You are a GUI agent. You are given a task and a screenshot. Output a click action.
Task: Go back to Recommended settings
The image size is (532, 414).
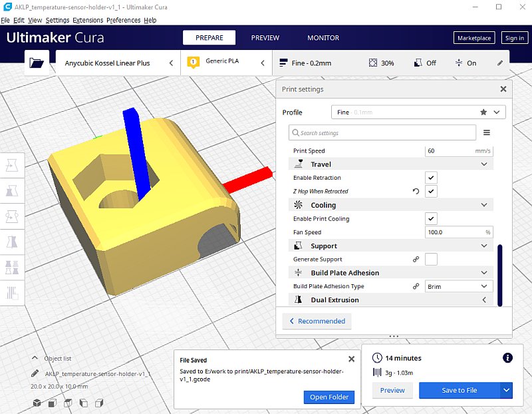(317, 321)
